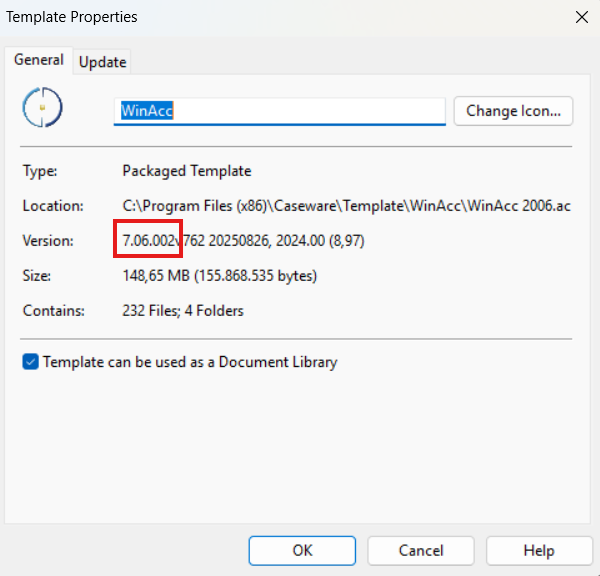600x576 pixels.
Task: Confirm with the OK button
Action: [302, 550]
